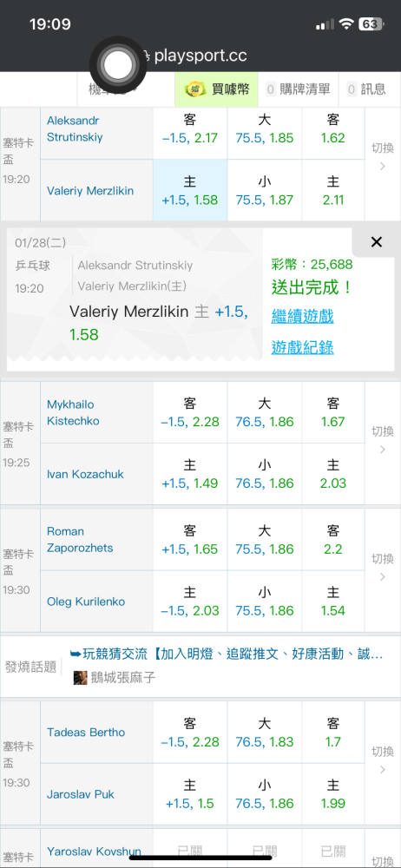401x868 pixels.
Task: Tap the playsport.cc address bar
Action: 200,56
